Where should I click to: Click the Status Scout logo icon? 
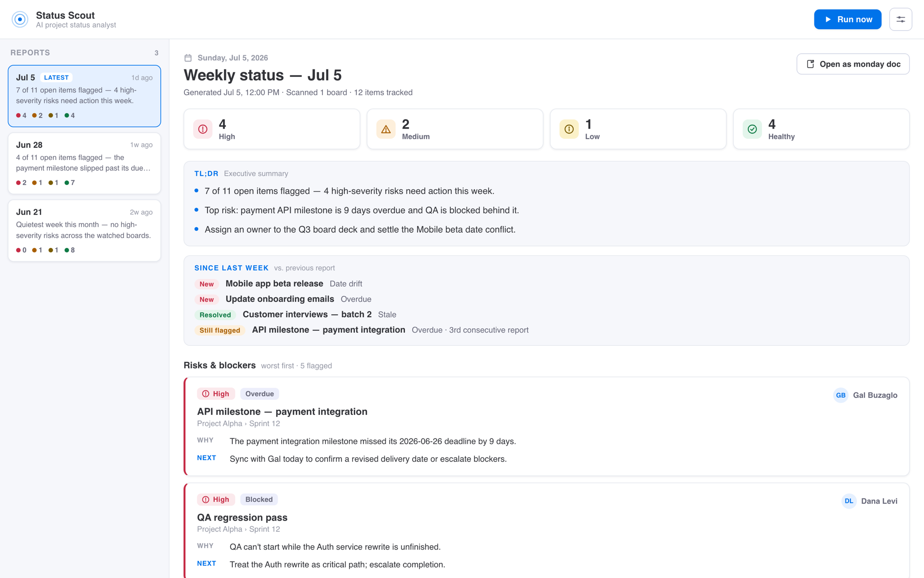[20, 19]
